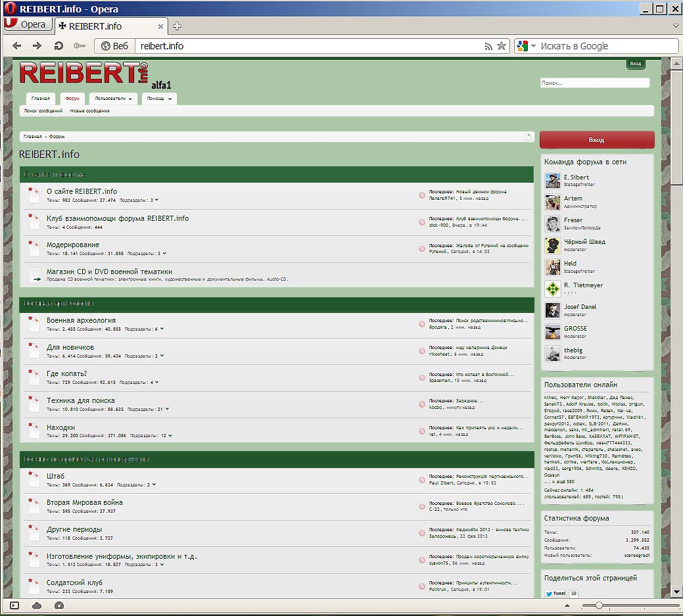Image resolution: width=683 pixels, height=616 pixels.
Task: Open R. Tietmeyer's green cross avatar
Action: [x=553, y=289]
